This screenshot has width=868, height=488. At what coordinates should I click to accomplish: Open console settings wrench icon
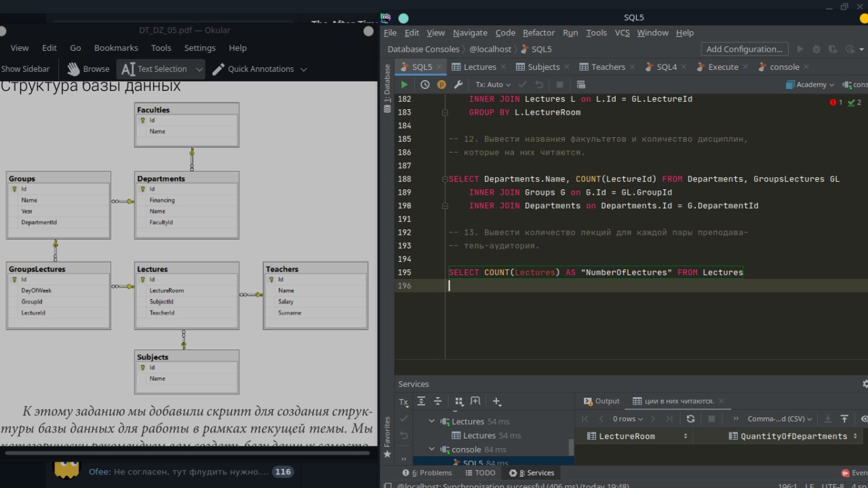pyautogui.click(x=458, y=85)
